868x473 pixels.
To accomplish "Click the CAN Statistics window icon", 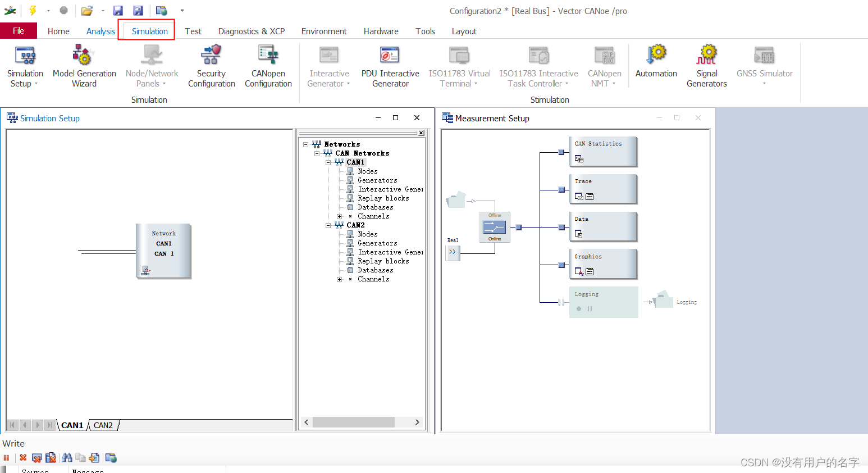I will pos(579,159).
